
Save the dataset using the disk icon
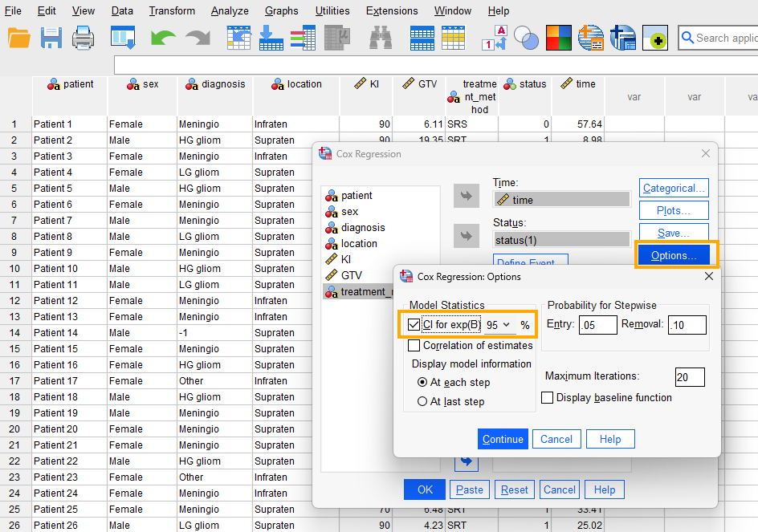(x=51, y=36)
